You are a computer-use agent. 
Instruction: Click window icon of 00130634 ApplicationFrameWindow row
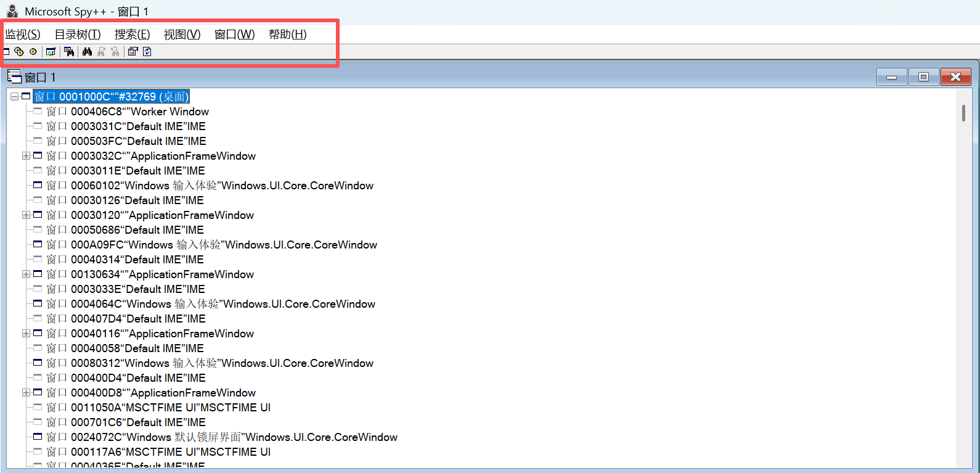(38, 274)
